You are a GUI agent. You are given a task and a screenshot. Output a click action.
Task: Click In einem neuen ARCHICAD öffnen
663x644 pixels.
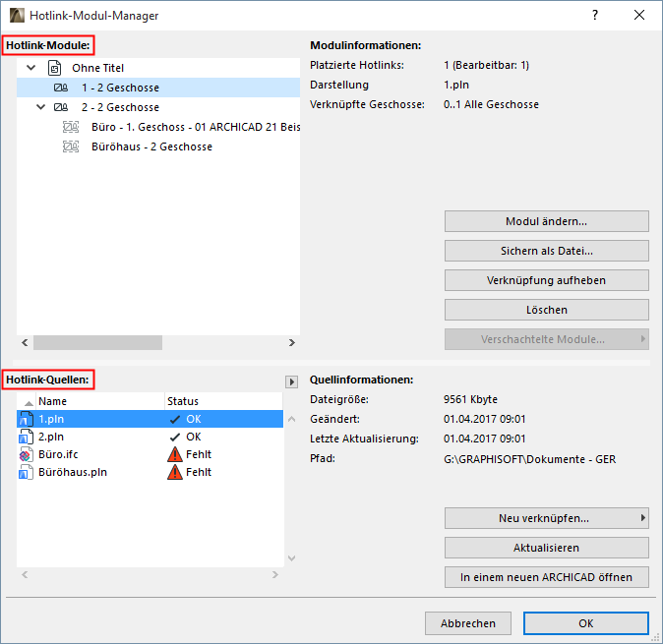click(546, 577)
